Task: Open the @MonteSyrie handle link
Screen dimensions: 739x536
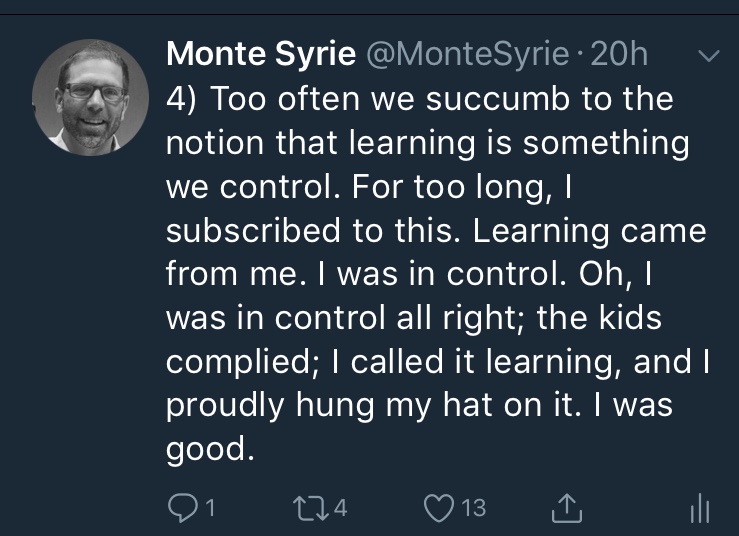Action: click(471, 56)
